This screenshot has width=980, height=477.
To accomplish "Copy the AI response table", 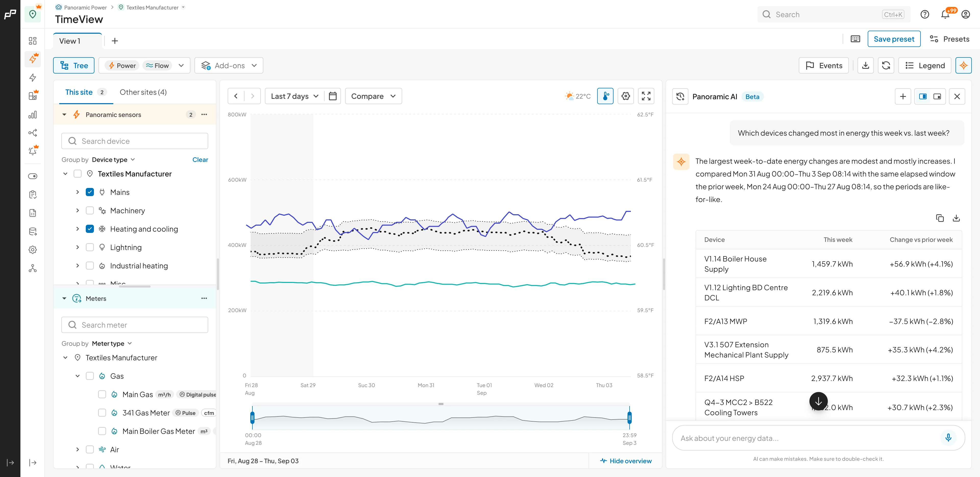I will tap(940, 218).
